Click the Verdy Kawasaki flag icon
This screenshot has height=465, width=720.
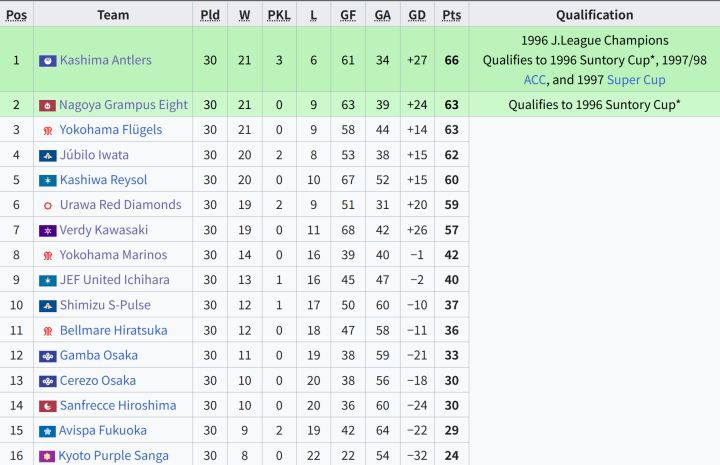click(x=48, y=230)
